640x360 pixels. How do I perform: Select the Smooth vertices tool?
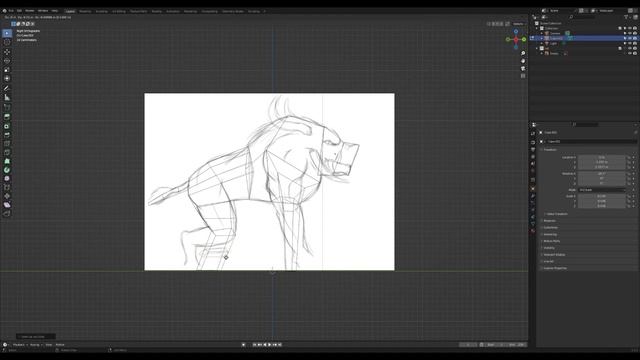tap(7, 178)
